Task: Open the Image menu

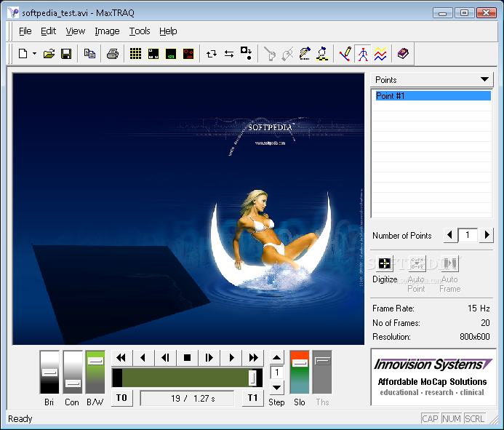Action: tap(107, 31)
